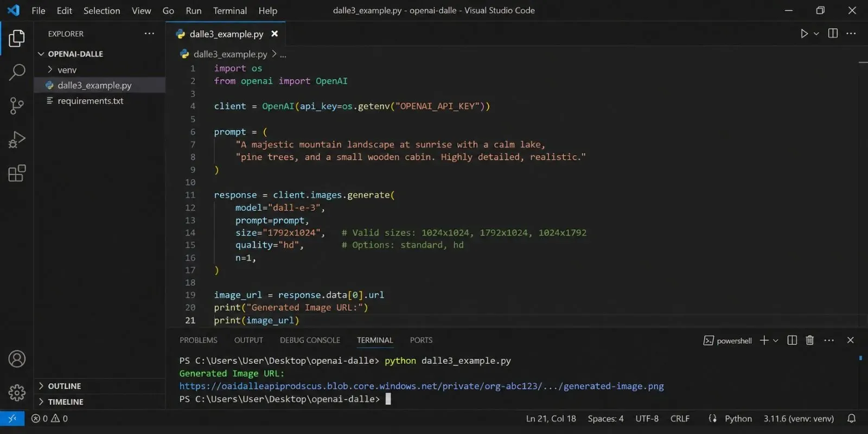Open the File menu
The width and height of the screenshot is (868, 434).
coord(39,10)
